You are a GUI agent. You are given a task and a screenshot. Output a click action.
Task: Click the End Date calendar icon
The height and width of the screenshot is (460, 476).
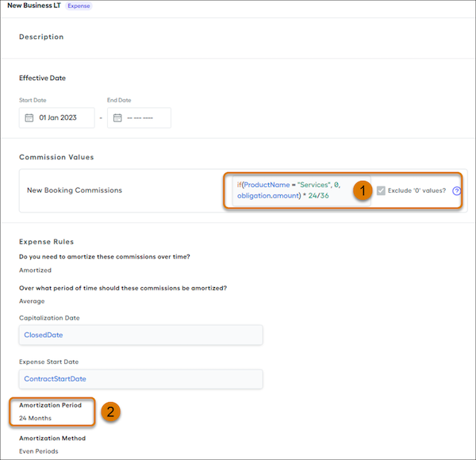click(x=117, y=117)
